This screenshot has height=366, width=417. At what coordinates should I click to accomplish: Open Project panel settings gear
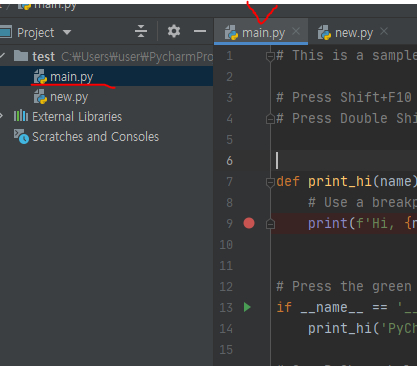click(x=174, y=31)
